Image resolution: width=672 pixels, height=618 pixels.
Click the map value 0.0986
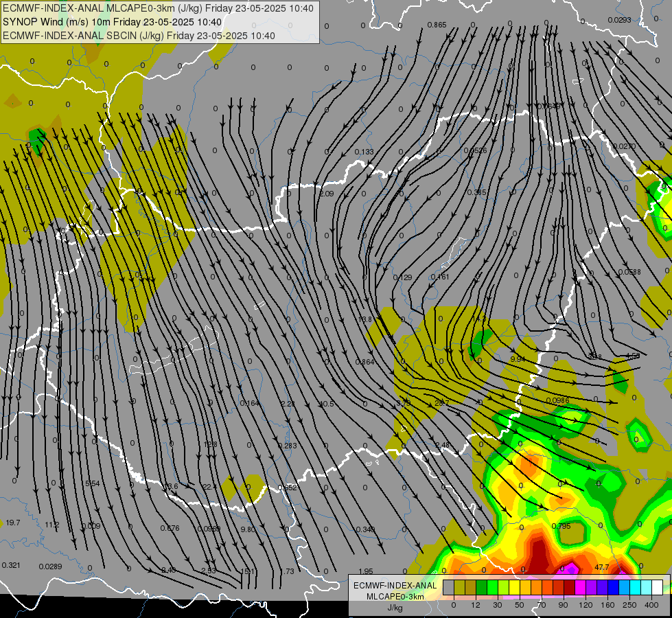[557, 400]
